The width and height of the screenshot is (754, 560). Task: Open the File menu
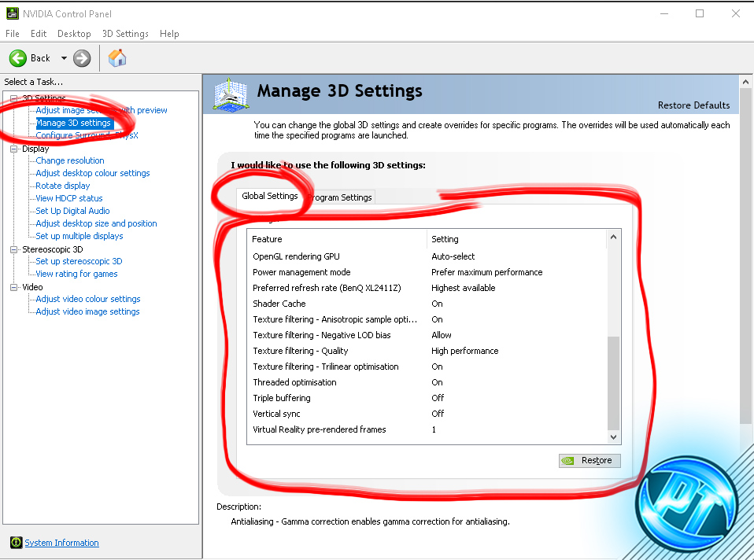pos(13,34)
